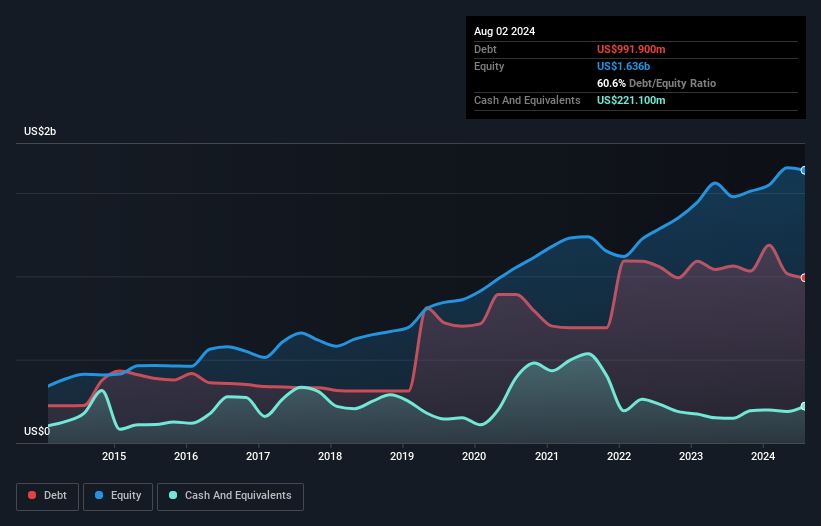Click the 2024 axis label
This screenshot has height=526, width=821.
tap(763, 456)
